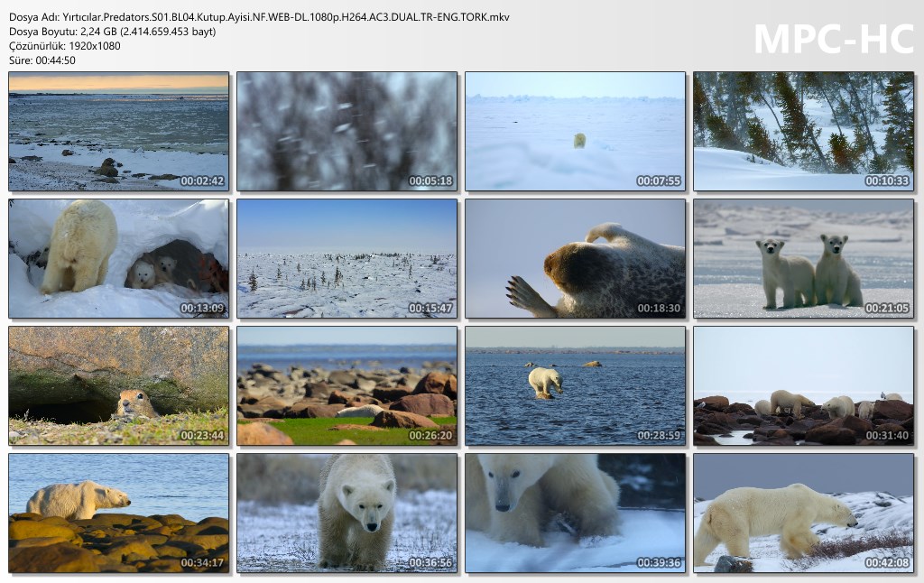Select the thumbnail at 00:07:55

575,132
